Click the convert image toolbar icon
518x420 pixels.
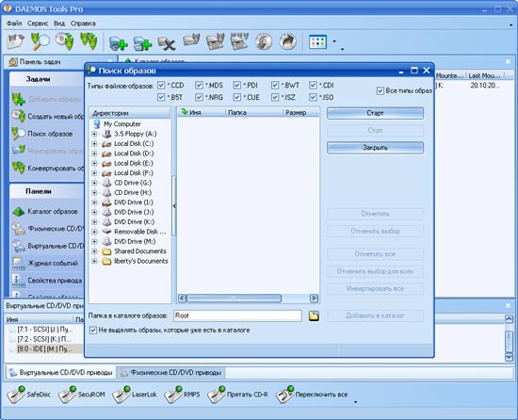[89, 41]
